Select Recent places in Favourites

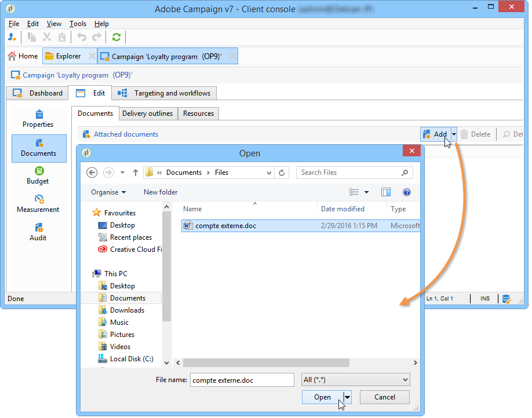130,237
